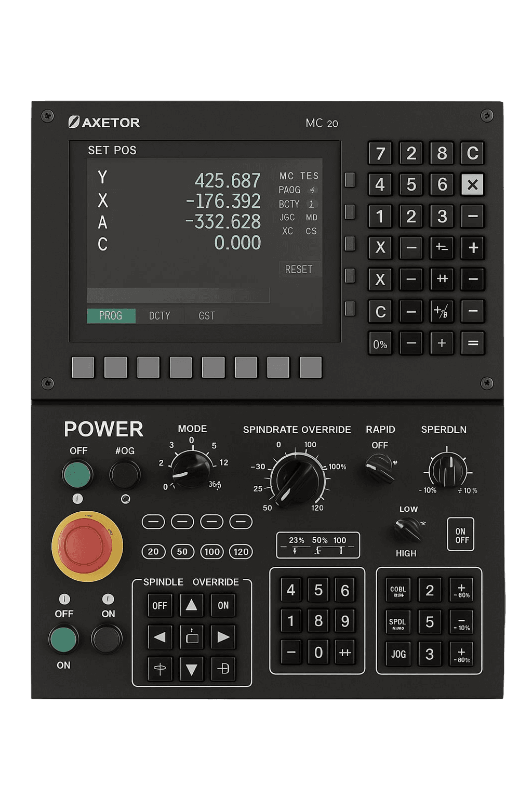
Task: Hit the red emergency stop button
Action: coord(87,546)
